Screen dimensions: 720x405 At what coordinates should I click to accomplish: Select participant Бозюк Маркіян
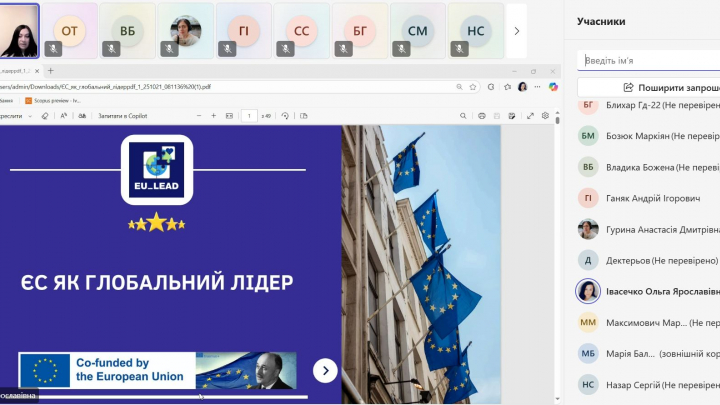point(648,136)
